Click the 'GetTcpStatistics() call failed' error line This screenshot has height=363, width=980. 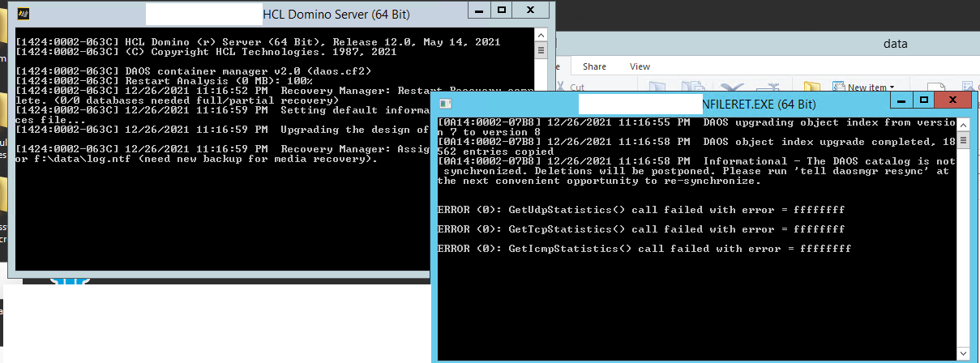coord(640,229)
